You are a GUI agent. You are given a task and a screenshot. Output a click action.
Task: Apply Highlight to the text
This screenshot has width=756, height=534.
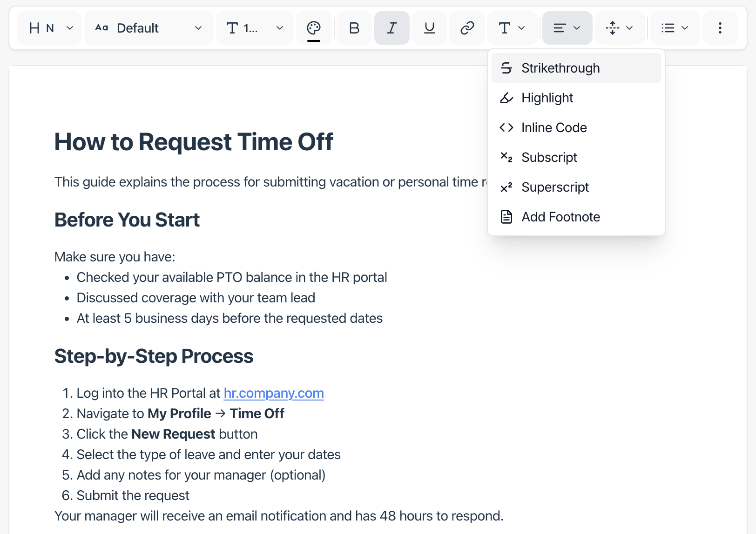point(547,98)
